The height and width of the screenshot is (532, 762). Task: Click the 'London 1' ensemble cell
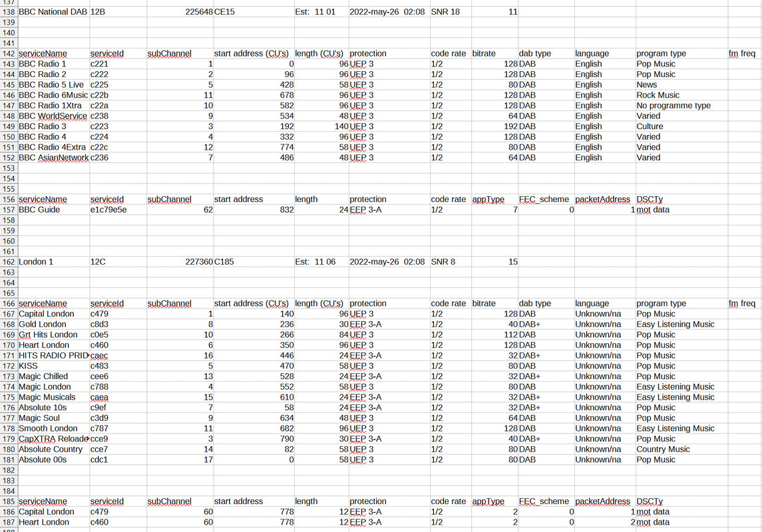53,262
